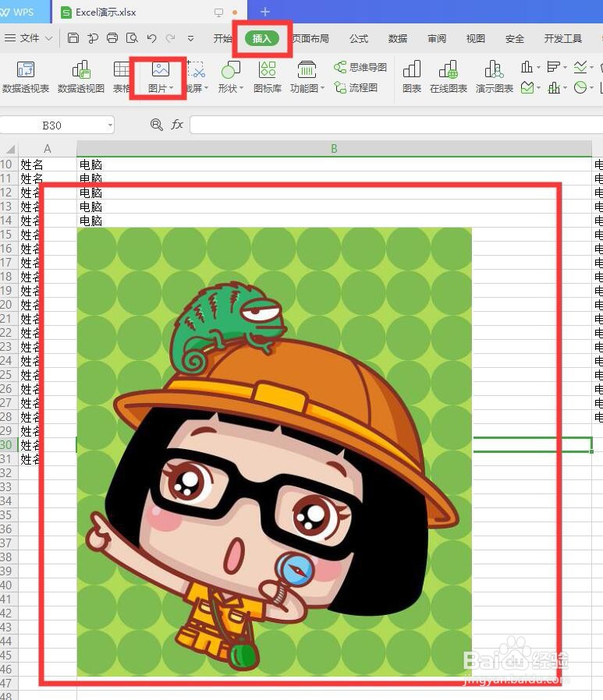Screen dimensions: 603x700
Task: Click the 图片 picture icon
Action: point(160,70)
